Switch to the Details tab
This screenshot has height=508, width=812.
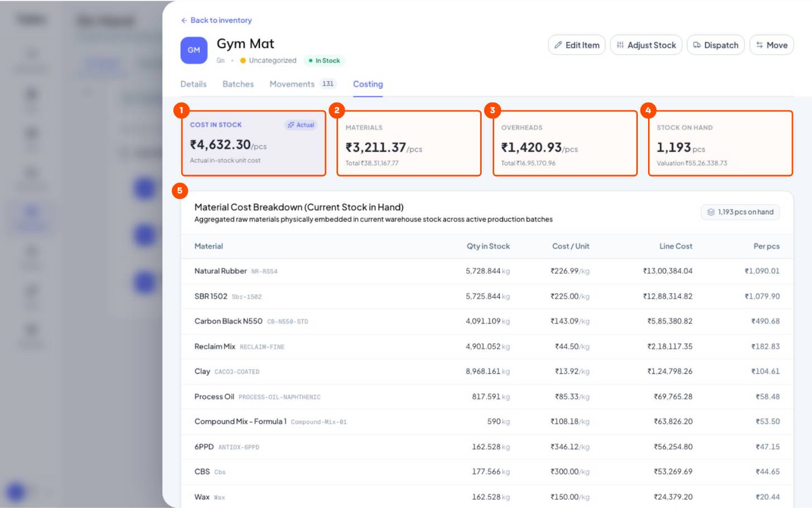194,84
